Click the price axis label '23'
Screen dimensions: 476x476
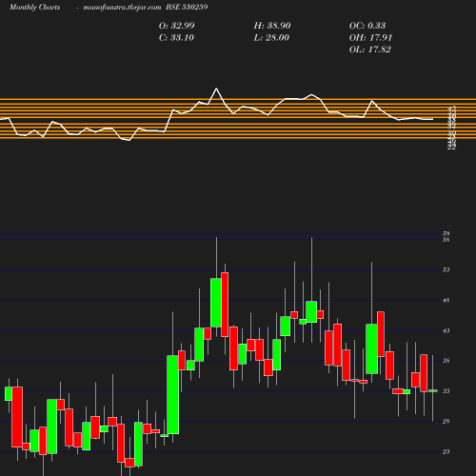click(446, 451)
